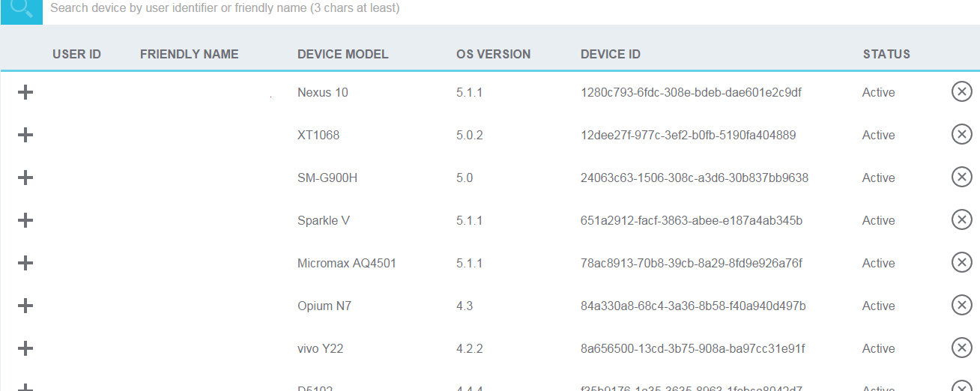Sort by USER ID column header

coord(76,54)
